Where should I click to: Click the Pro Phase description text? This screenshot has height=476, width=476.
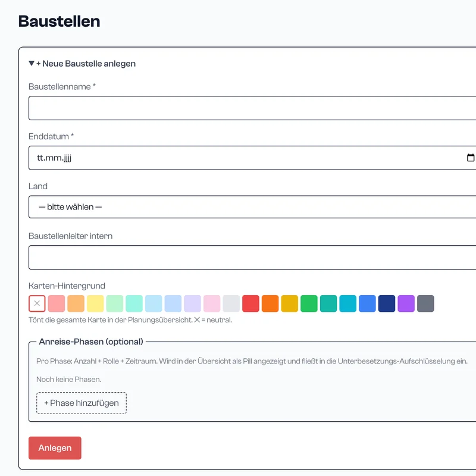(x=252, y=361)
